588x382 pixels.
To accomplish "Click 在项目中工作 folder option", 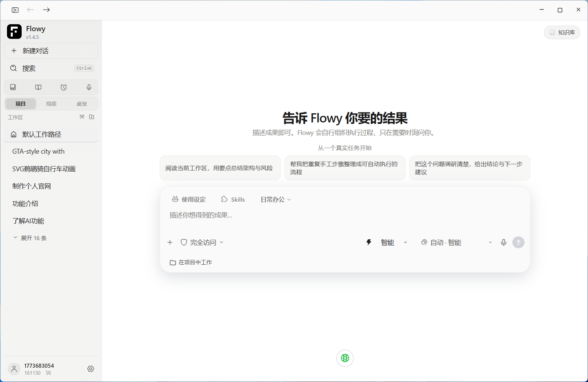I will pos(191,262).
